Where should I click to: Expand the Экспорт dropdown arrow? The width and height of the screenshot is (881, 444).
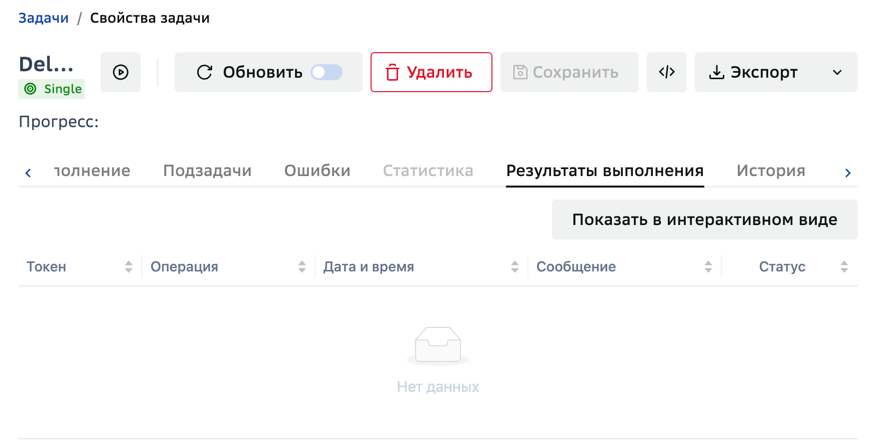[837, 72]
